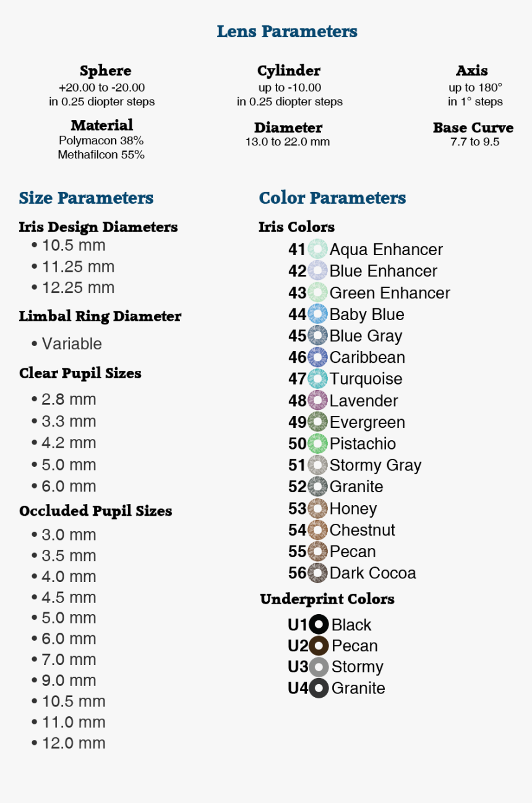Choose the Dark Cocoa iris icon

click(317, 573)
